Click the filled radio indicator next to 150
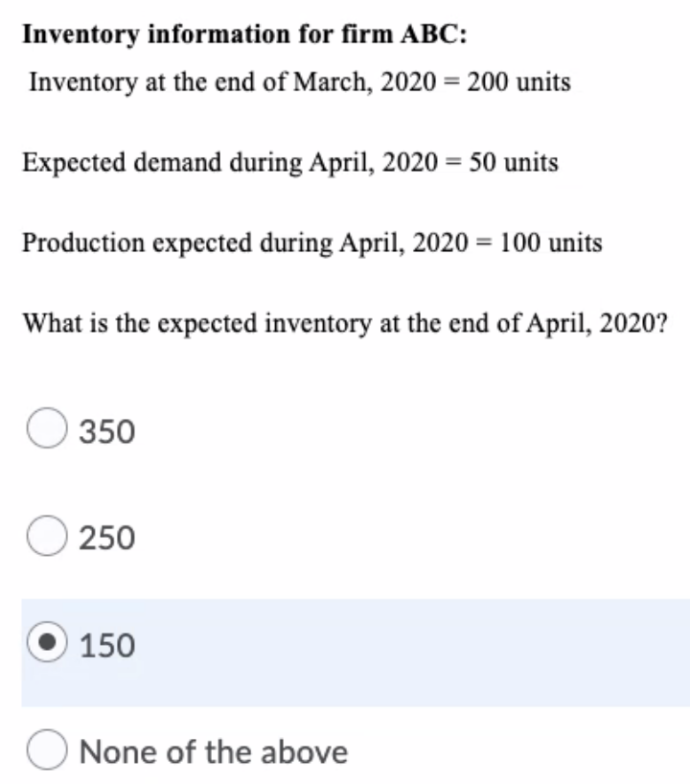Image resolution: width=690 pixels, height=784 pixels. tap(50, 643)
